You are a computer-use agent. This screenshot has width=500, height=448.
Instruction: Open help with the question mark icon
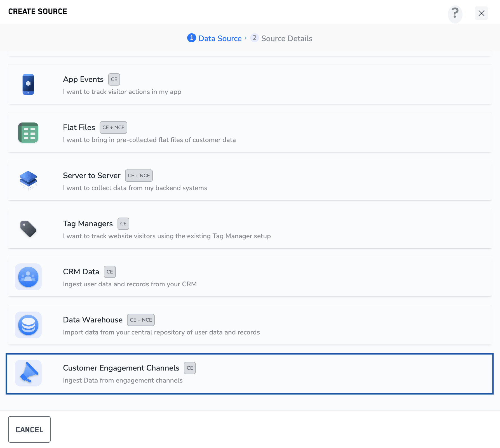pos(455,13)
